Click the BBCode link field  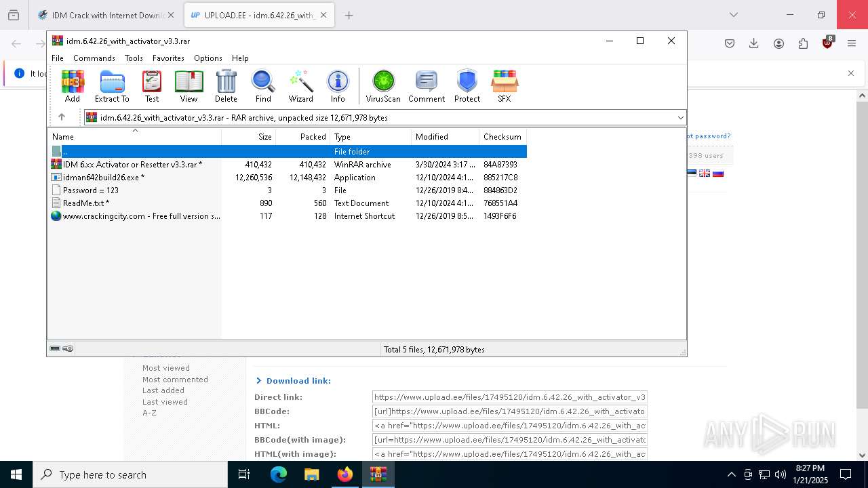click(x=509, y=411)
